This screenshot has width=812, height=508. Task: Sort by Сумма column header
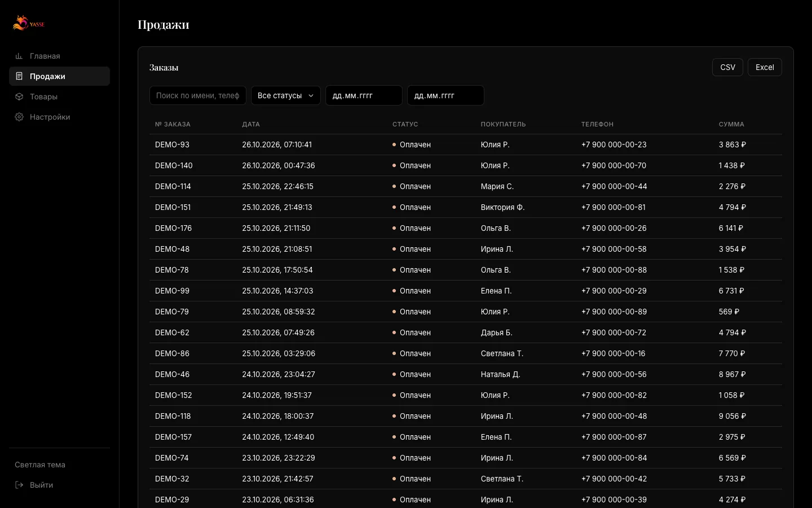[731, 124]
